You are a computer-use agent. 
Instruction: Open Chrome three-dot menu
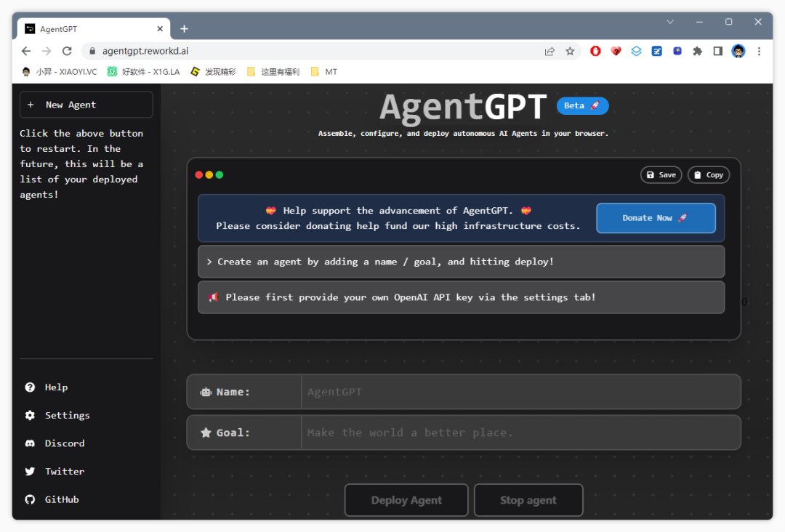tap(759, 51)
